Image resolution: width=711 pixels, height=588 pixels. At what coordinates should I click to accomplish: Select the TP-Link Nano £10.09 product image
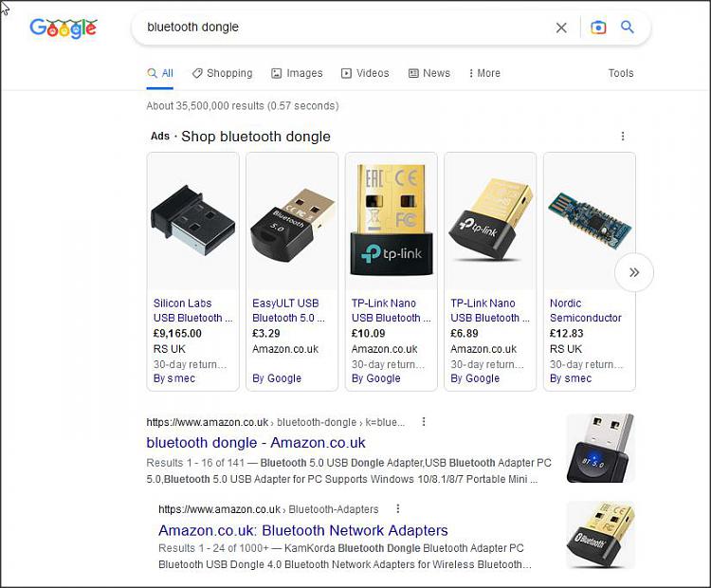click(391, 222)
